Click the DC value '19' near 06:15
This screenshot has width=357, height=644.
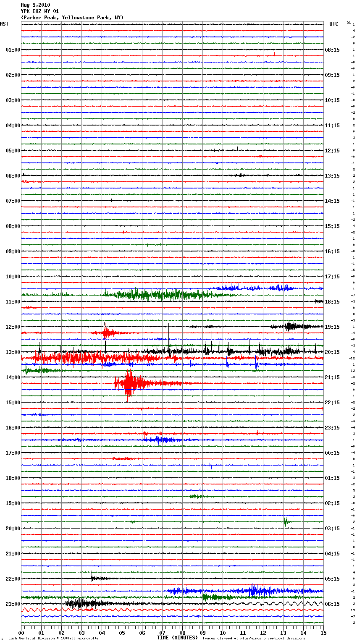pos(353,610)
